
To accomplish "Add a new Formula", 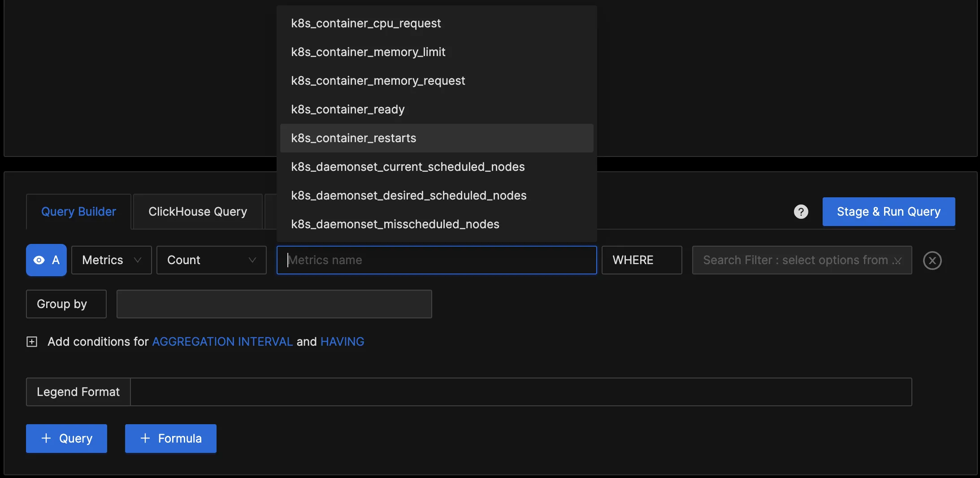I will pyautogui.click(x=170, y=439).
